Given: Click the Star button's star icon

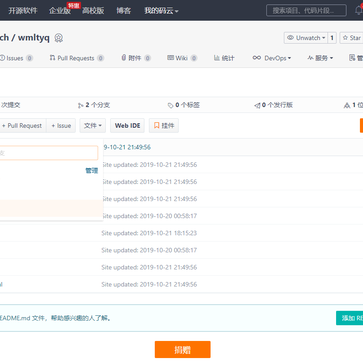Looking at the screenshot, I should [345, 38].
